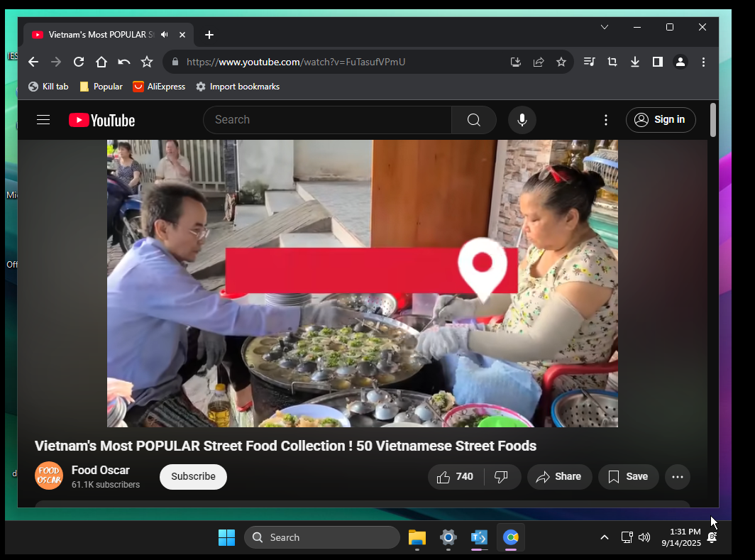
Task: Click the star icon beside the undo arrow
Action: pos(147,62)
